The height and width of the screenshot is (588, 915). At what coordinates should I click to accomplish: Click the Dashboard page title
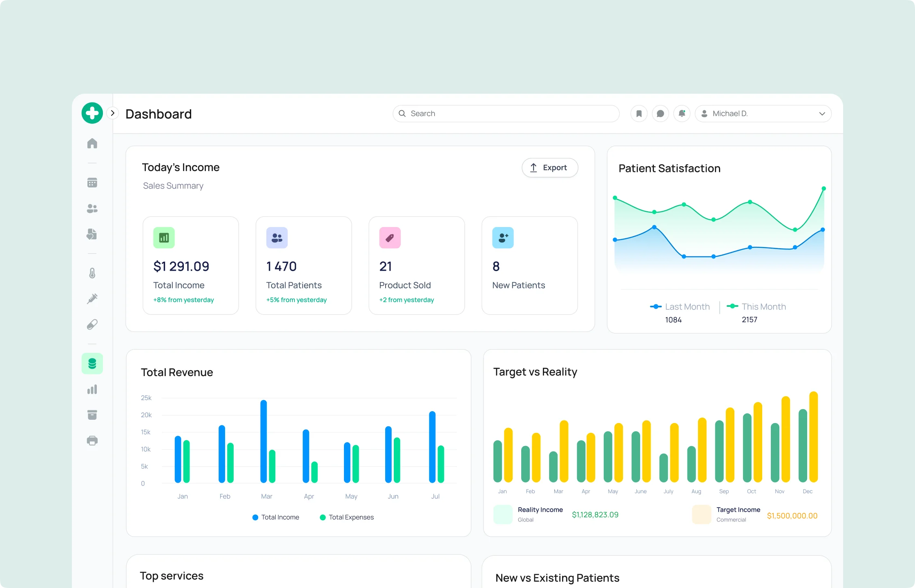coord(158,114)
